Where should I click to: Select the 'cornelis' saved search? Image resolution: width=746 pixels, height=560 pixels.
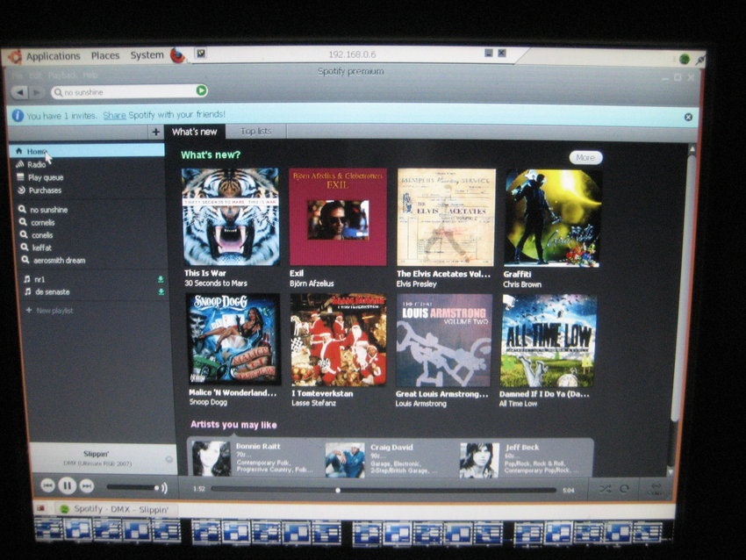click(42, 223)
